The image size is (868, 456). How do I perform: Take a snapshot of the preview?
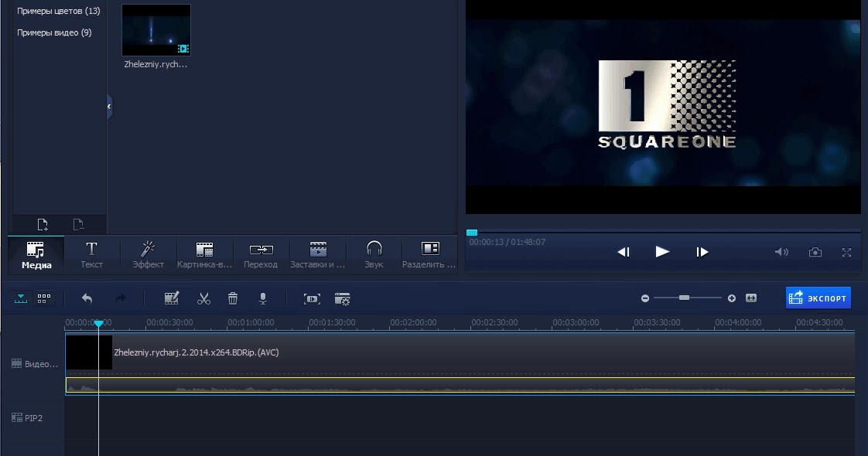(x=815, y=252)
